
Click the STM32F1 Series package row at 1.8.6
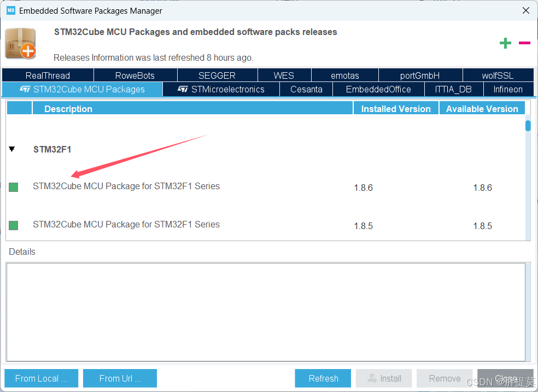[266, 188]
